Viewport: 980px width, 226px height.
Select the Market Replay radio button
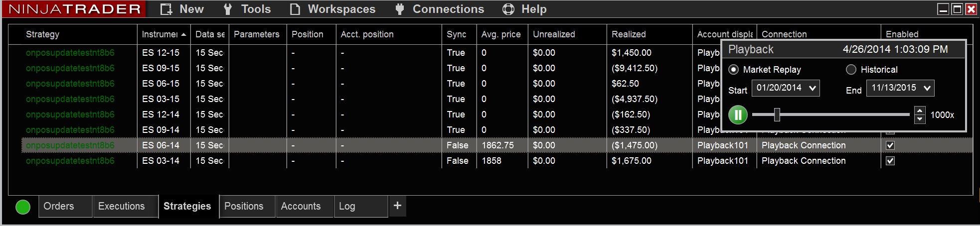click(x=734, y=70)
